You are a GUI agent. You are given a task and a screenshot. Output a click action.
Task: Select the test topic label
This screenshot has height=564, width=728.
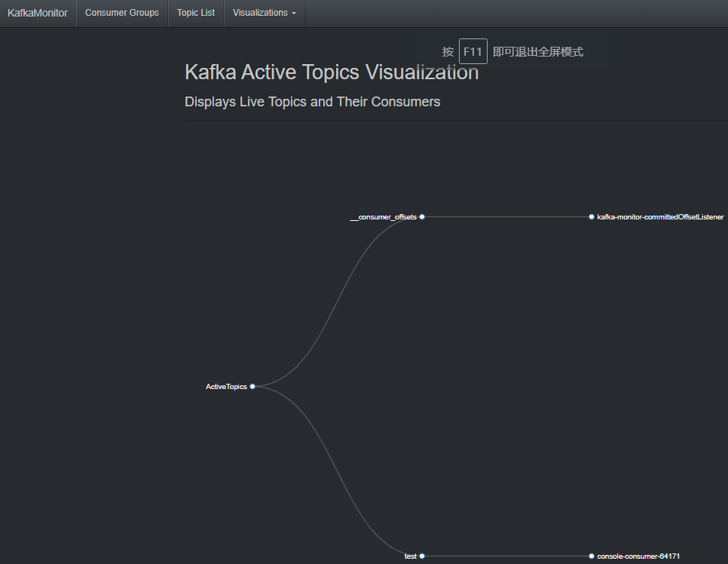(411, 556)
